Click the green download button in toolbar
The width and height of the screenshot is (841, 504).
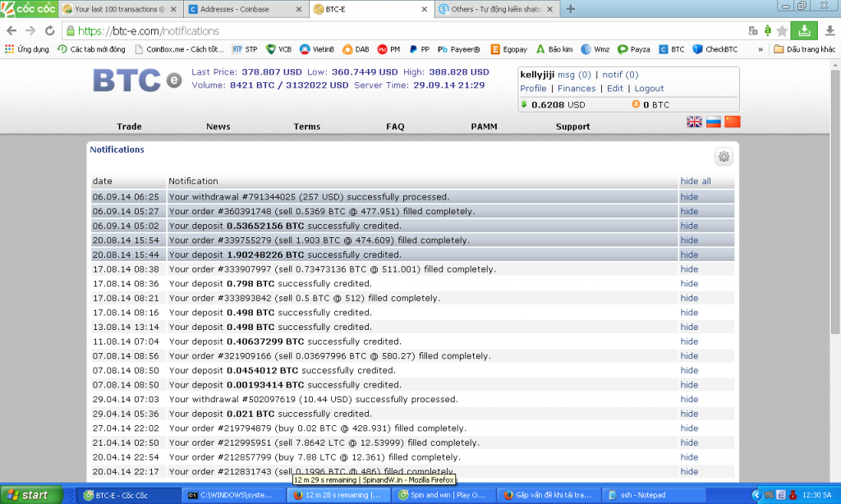pyautogui.click(x=806, y=30)
